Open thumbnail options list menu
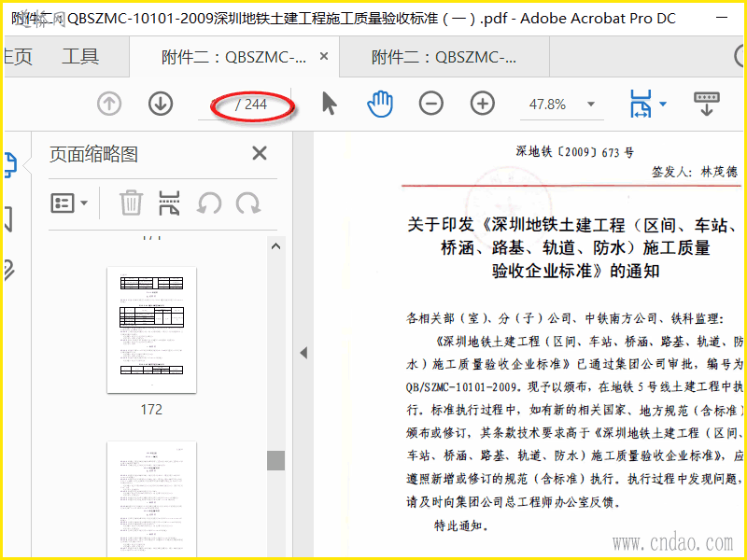 coord(69,203)
